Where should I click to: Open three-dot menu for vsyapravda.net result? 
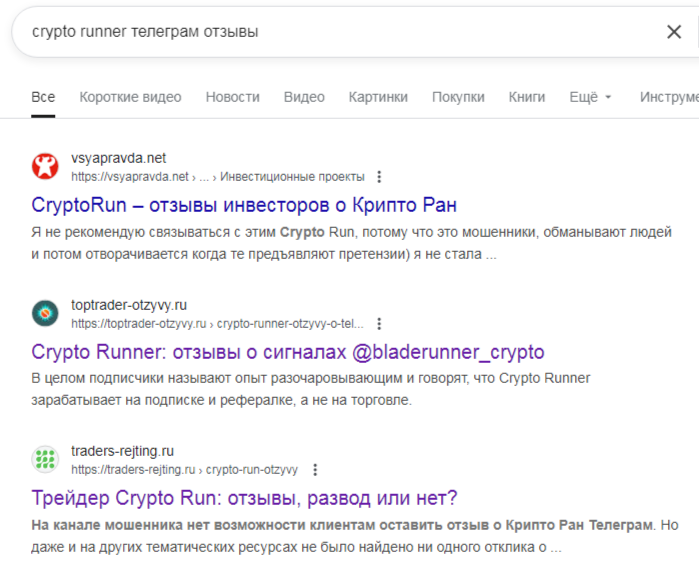point(379,177)
